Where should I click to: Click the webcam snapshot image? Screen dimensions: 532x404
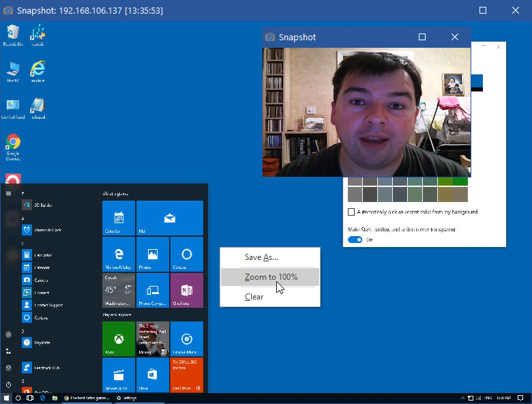[x=366, y=112]
